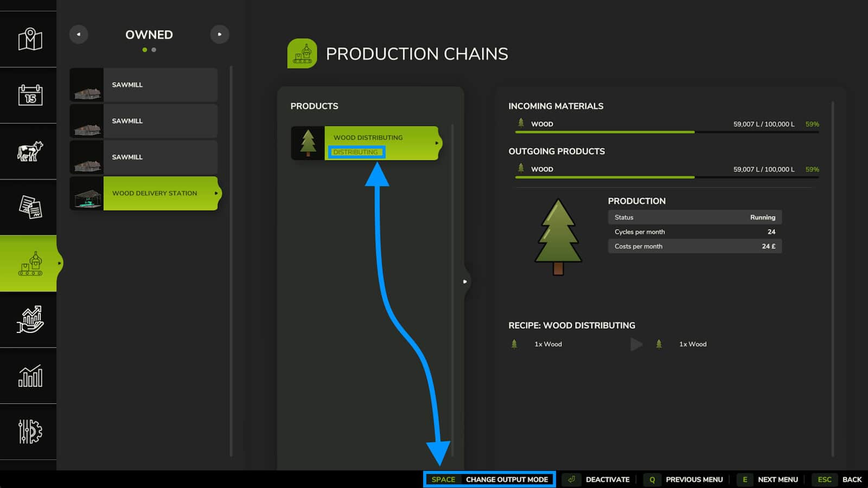Open the contracts documents icon page
This screenshot has width=868, height=488.
[x=30, y=207]
